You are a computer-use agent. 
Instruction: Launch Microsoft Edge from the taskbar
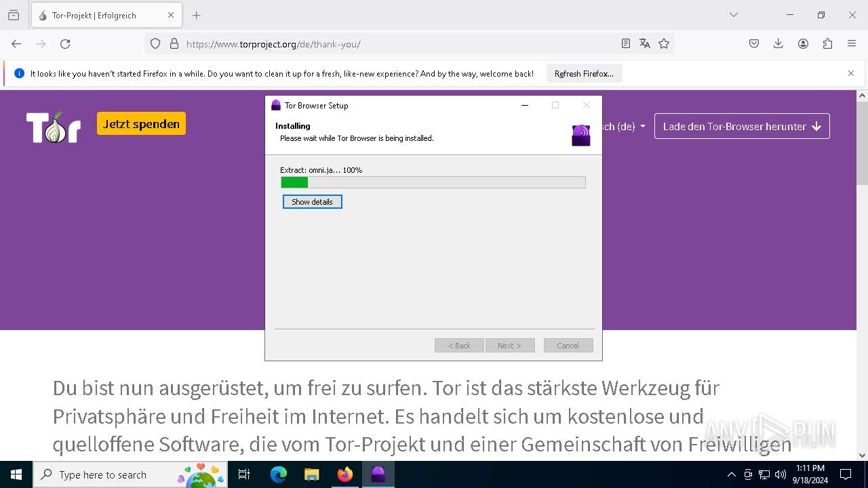pos(279,474)
